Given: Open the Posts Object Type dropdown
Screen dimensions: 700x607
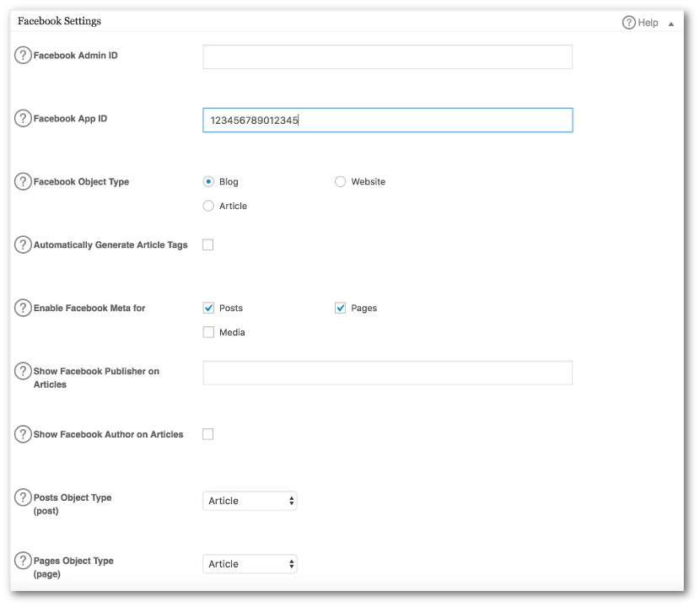Looking at the screenshot, I should tap(250, 501).
